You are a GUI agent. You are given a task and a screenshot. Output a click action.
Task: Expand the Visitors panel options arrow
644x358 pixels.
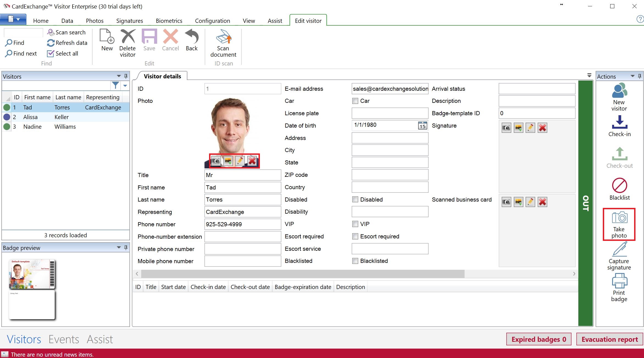coord(119,76)
